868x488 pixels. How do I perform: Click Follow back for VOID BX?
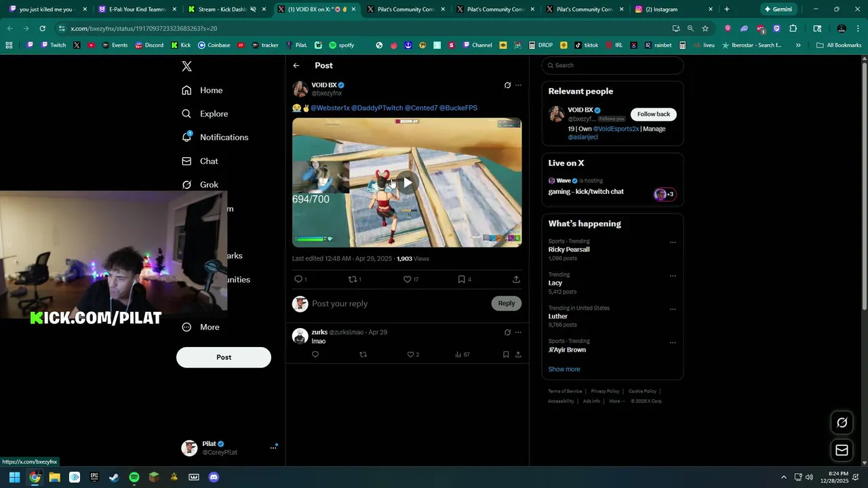[x=654, y=114]
